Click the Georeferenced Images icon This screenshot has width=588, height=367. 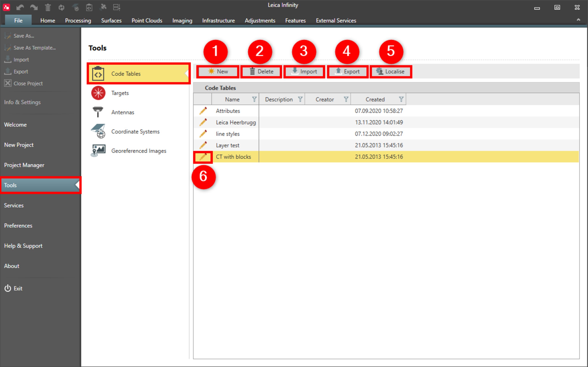98,151
